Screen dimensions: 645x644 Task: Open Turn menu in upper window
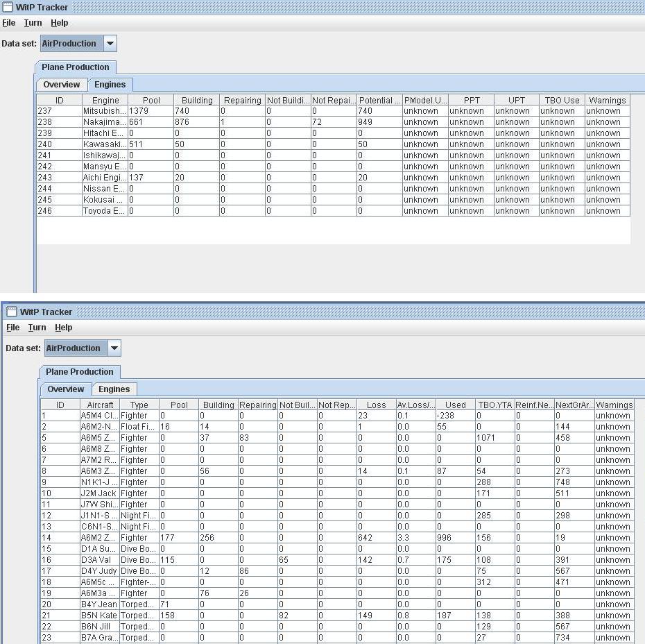33,23
